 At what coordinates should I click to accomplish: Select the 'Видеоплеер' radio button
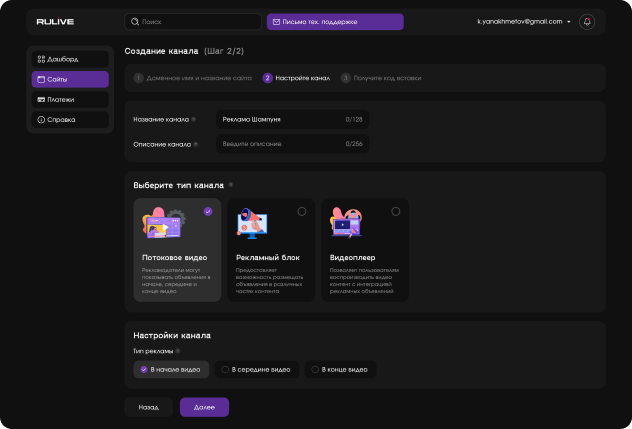point(396,211)
